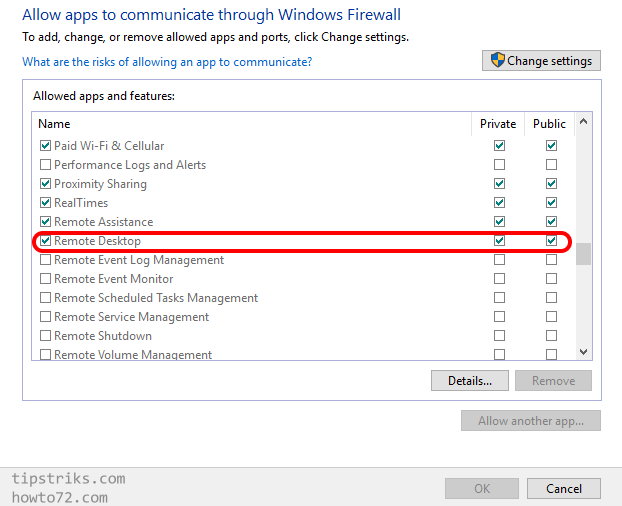Enable Remote Event Monitor Private checkbox
This screenshot has width=622, height=506.
tap(499, 279)
